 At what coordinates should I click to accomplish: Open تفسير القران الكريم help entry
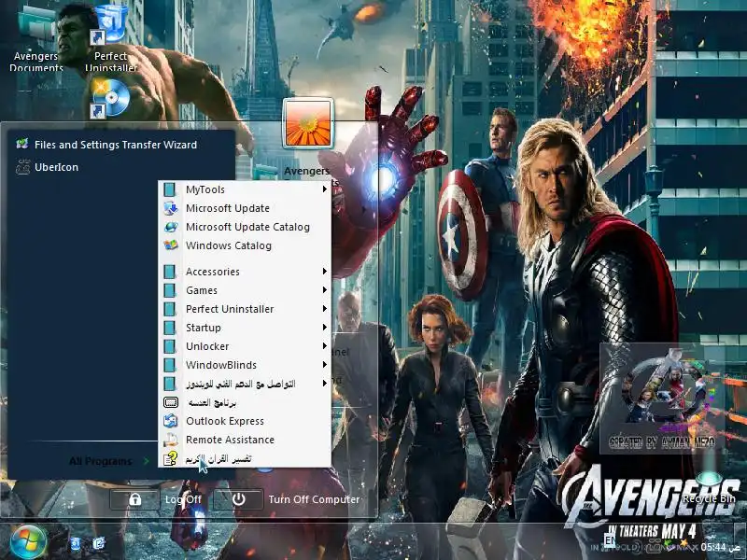245,458
